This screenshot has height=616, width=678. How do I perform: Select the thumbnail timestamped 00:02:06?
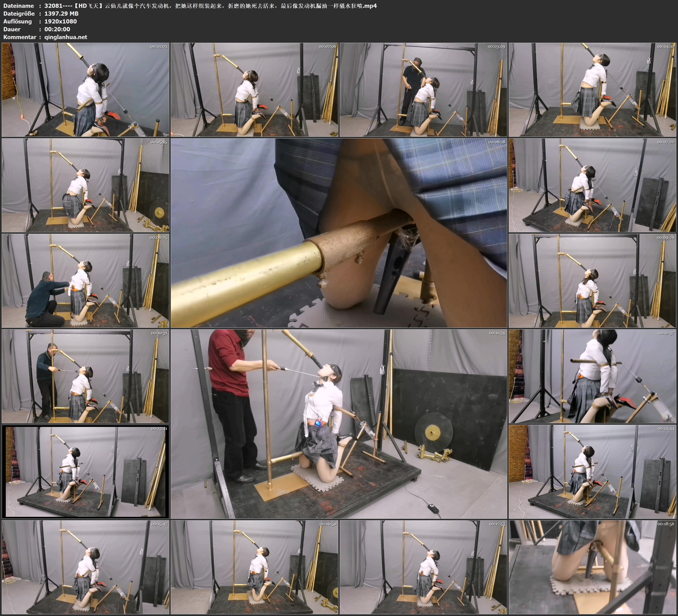[254, 89]
